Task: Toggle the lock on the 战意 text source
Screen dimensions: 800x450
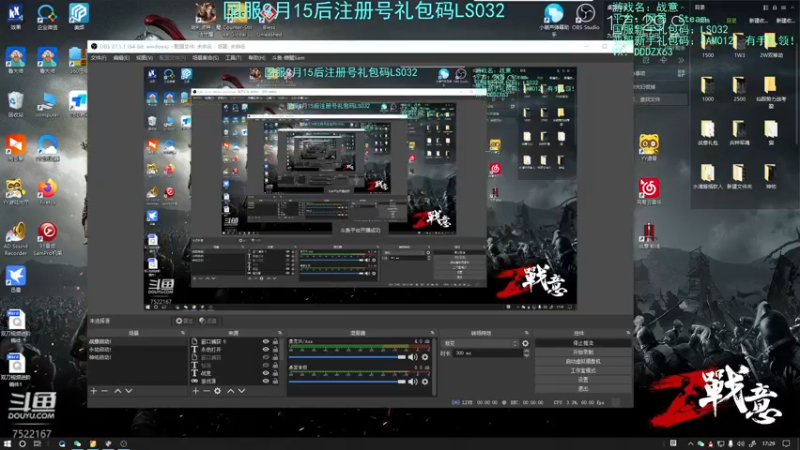Action: [276, 373]
